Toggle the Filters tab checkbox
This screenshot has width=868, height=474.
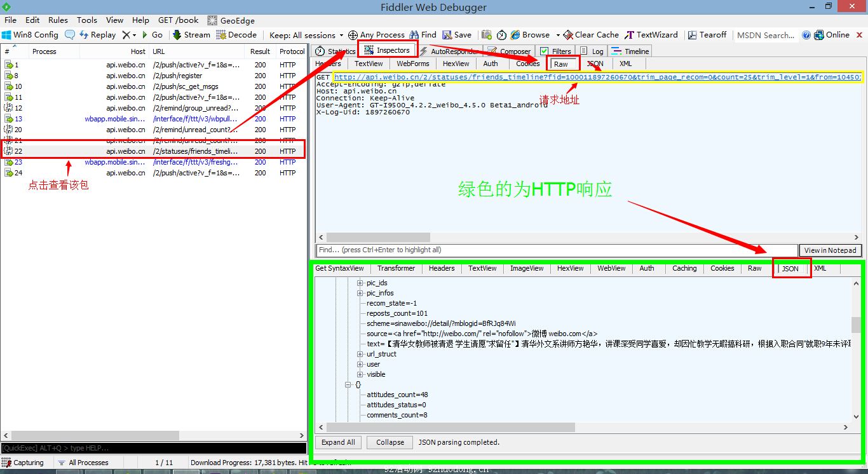pos(545,51)
